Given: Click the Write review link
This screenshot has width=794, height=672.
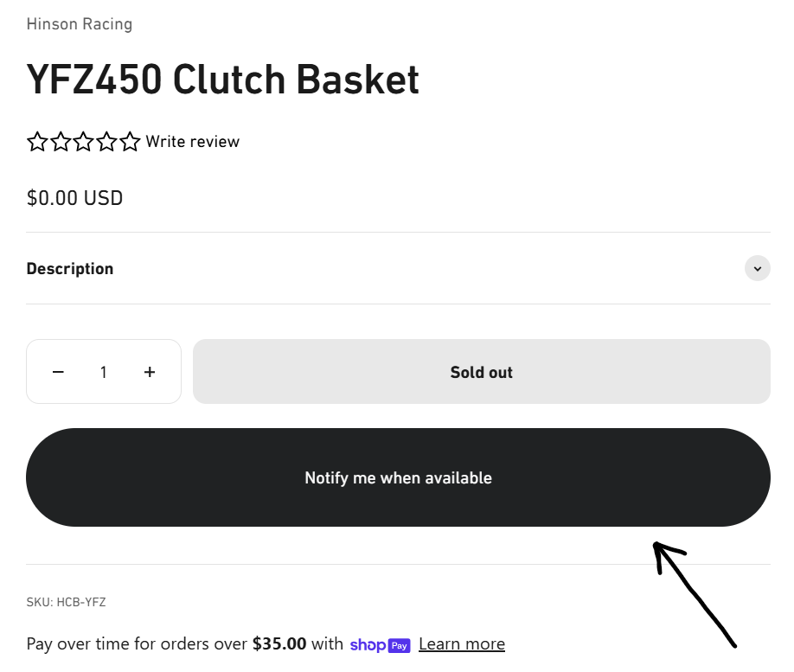Looking at the screenshot, I should 192,142.
